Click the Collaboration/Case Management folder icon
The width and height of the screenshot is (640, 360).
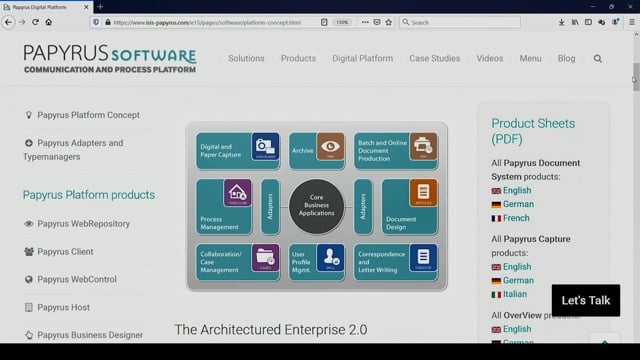pyautogui.click(x=265, y=258)
